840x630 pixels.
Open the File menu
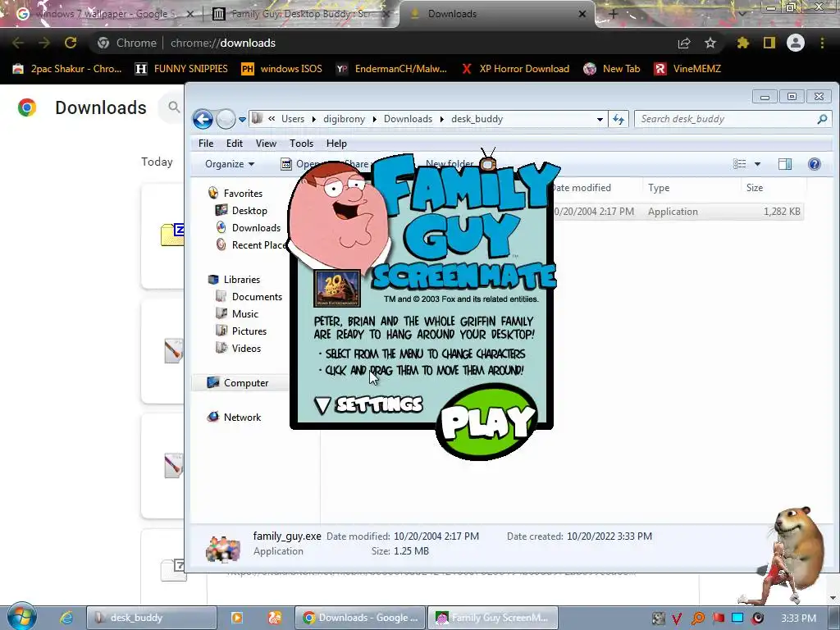tap(206, 143)
